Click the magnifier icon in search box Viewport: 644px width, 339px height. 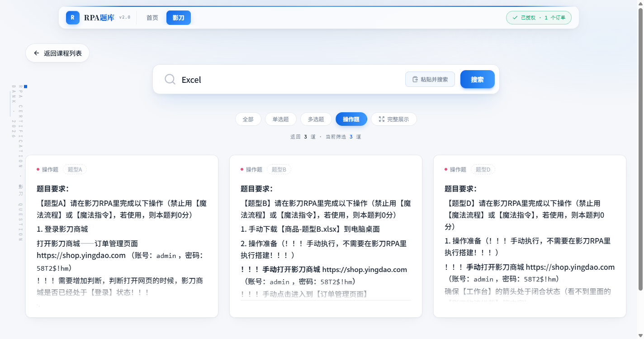(x=170, y=80)
